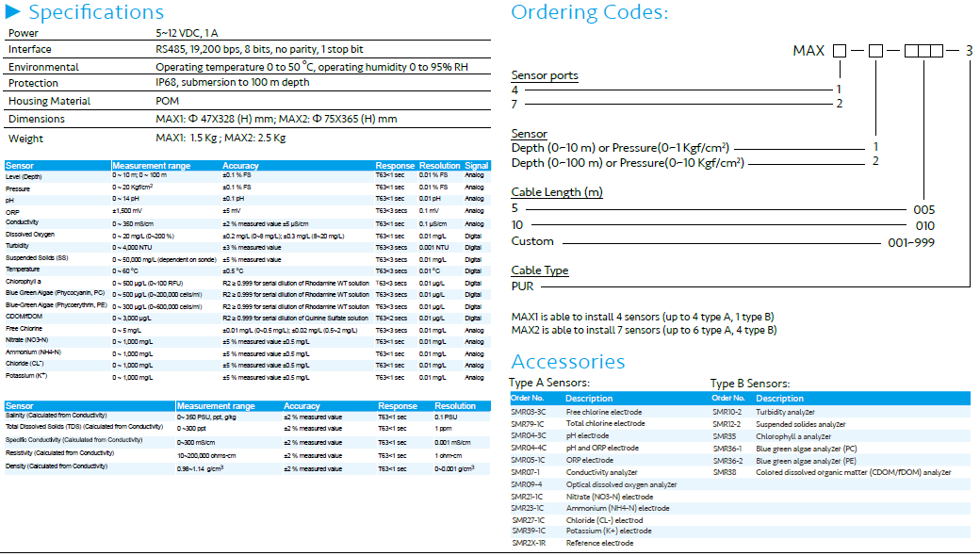
Task: Click Response header in the lower calculated table
Action: [397, 406]
